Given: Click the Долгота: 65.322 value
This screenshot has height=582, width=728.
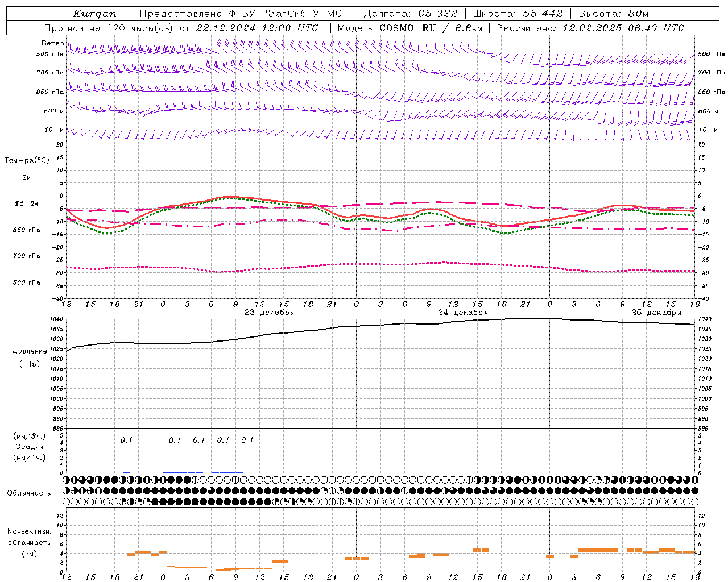Looking at the screenshot, I should [410, 14].
